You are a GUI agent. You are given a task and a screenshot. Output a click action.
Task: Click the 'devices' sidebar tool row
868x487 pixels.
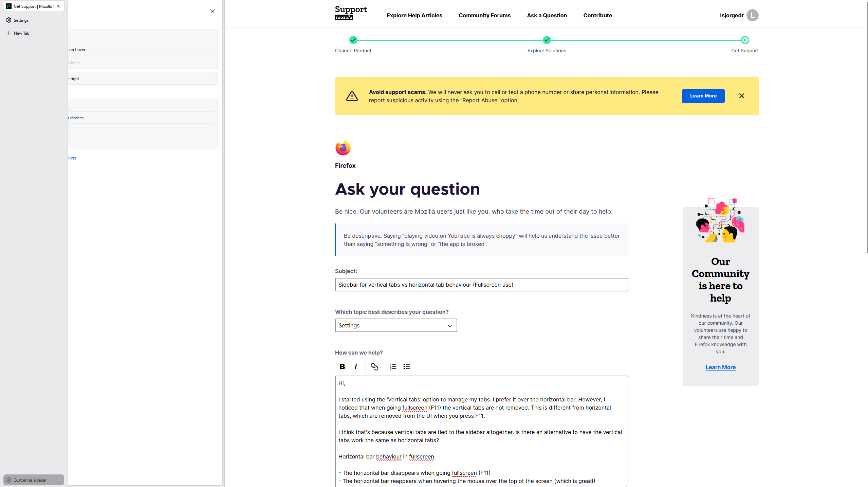pos(141,118)
